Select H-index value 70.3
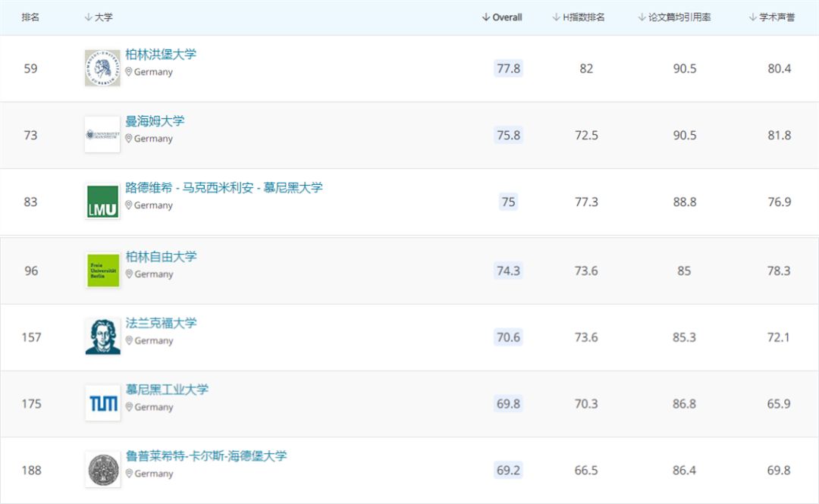 586,404
